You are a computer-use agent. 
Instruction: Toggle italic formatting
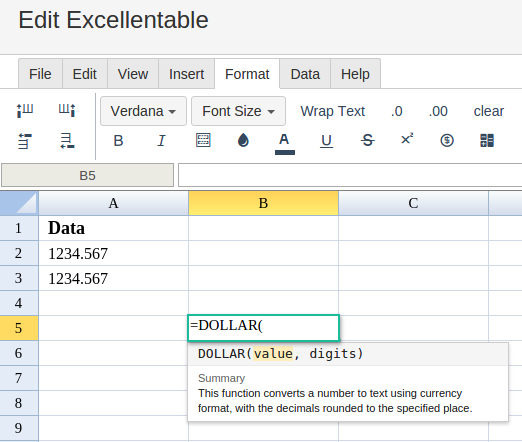point(161,141)
